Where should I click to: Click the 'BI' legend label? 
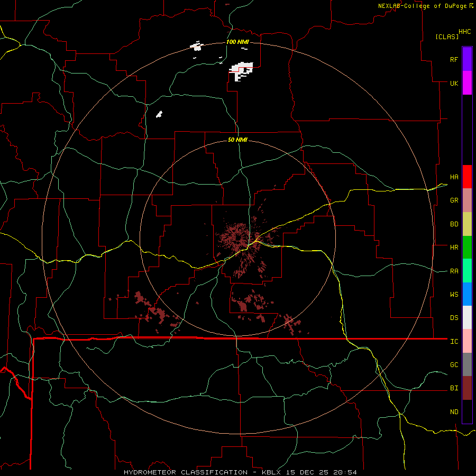[454, 388]
